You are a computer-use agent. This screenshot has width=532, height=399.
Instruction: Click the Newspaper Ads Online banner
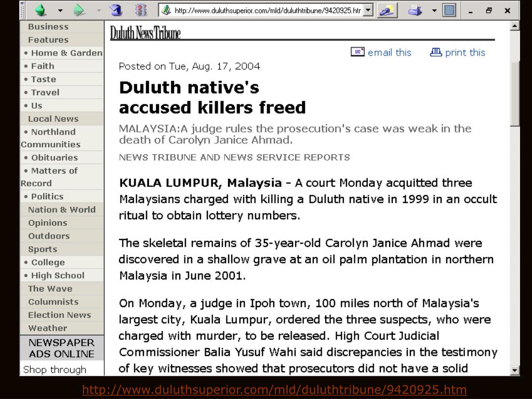coord(62,348)
